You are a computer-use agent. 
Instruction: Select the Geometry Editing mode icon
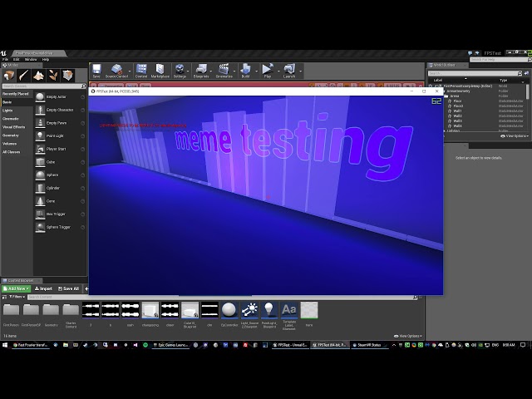coord(68,76)
